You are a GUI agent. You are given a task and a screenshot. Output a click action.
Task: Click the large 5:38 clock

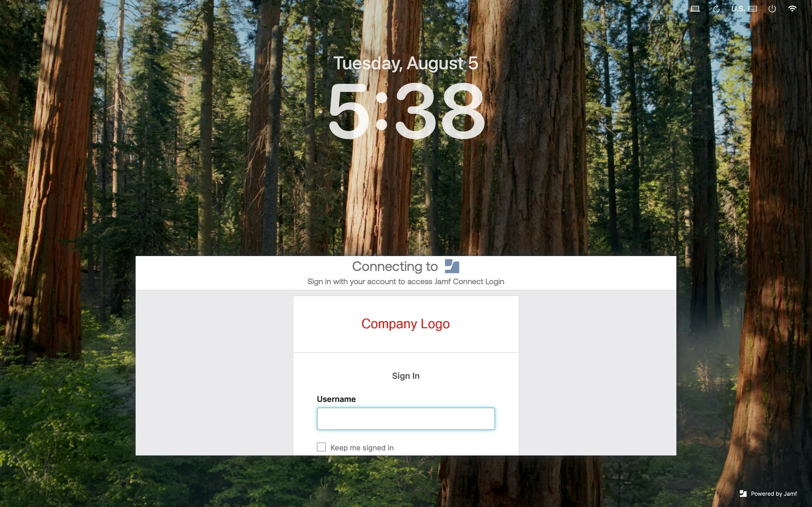406,110
